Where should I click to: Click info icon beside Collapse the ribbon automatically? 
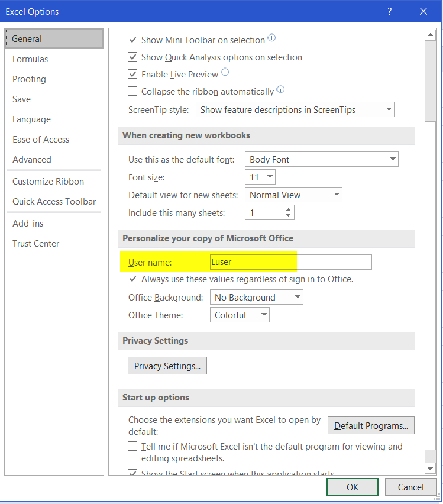pyautogui.click(x=280, y=89)
